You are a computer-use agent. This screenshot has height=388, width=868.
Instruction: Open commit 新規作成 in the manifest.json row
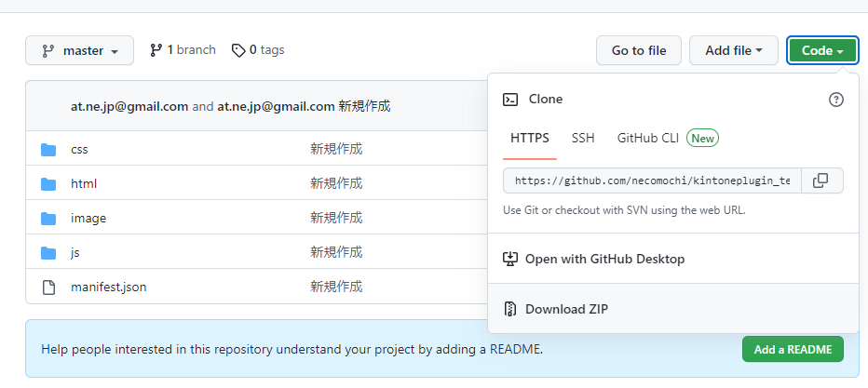click(336, 287)
